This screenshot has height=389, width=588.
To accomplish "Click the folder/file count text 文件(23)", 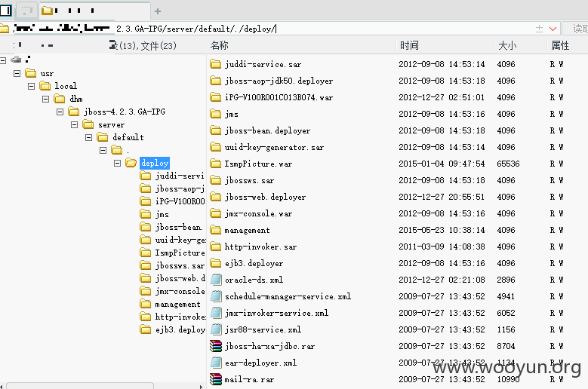I will 159,46.
